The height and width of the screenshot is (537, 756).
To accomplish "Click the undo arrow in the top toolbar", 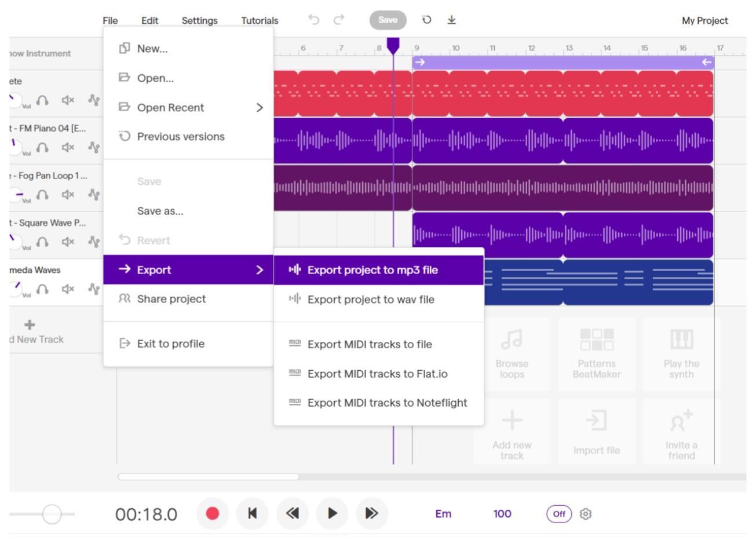I will [x=314, y=20].
